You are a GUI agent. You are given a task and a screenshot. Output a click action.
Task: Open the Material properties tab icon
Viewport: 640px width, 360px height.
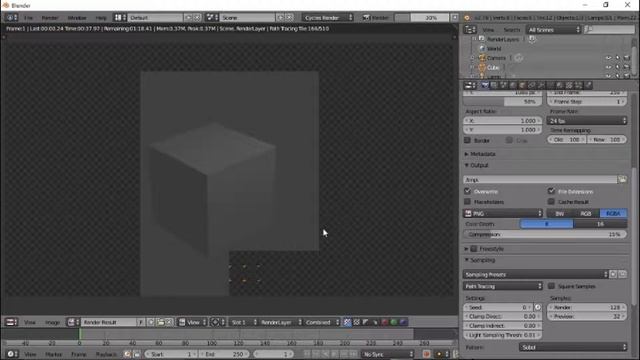[x=560, y=85]
